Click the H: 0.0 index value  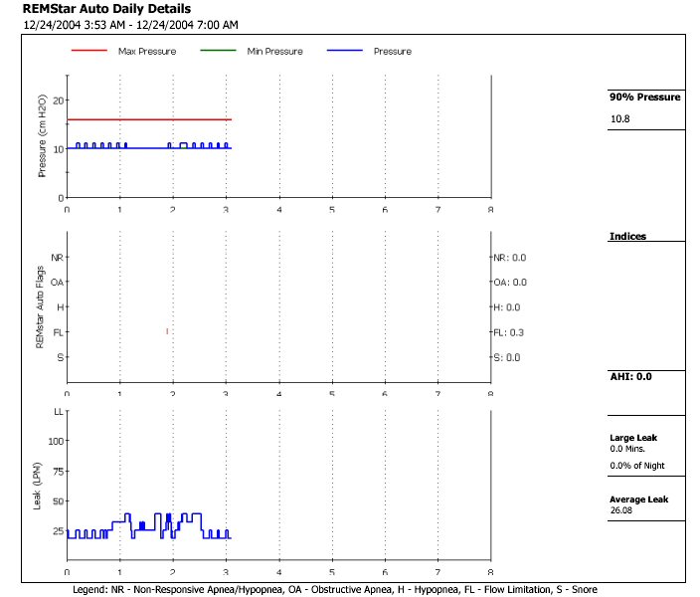pyautogui.click(x=507, y=307)
